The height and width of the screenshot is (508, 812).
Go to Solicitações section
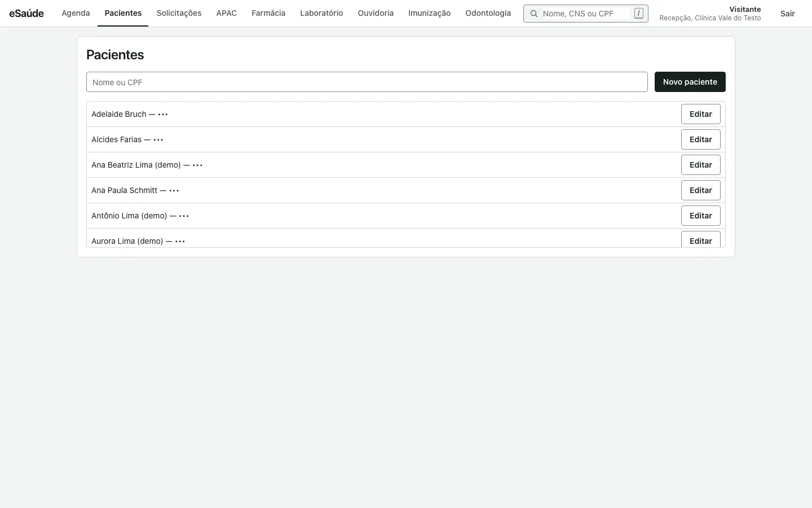(x=179, y=13)
